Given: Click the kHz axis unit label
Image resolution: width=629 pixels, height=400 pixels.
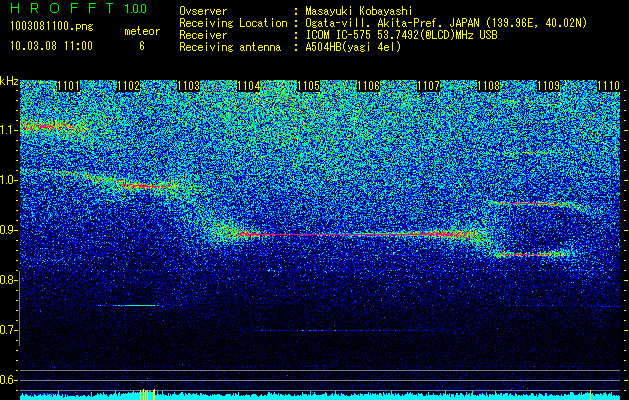Looking at the screenshot, I should 9,81.
